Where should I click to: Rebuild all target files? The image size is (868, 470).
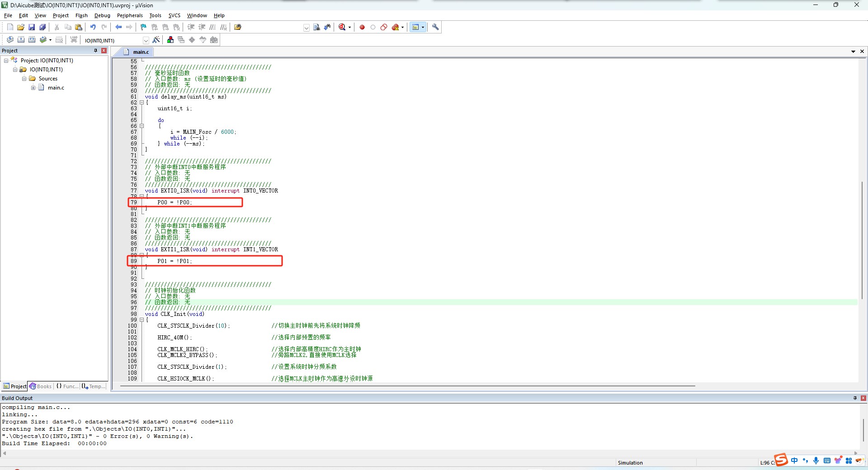coord(32,40)
